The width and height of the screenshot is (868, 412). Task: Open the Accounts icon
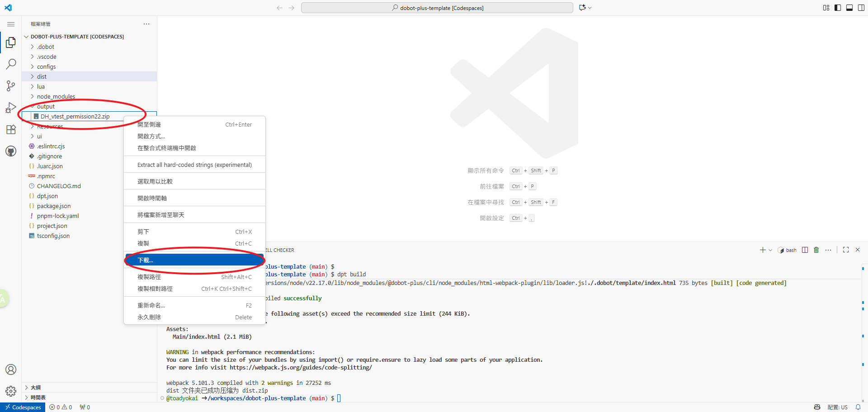[11, 369]
